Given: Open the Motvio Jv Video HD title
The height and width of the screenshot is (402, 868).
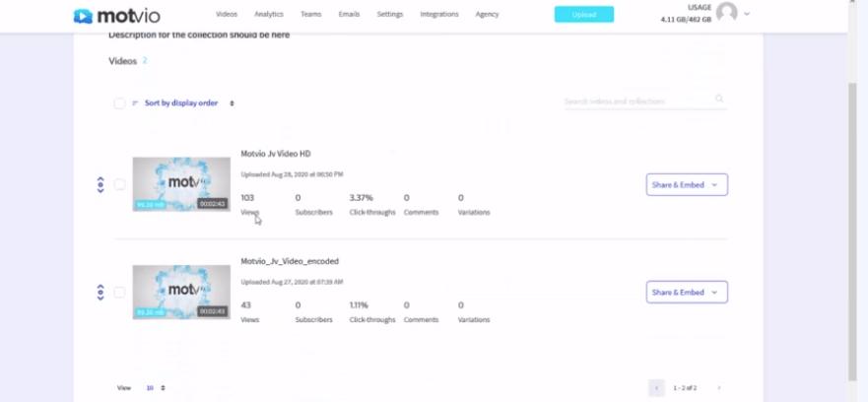Looking at the screenshot, I should pos(276,154).
